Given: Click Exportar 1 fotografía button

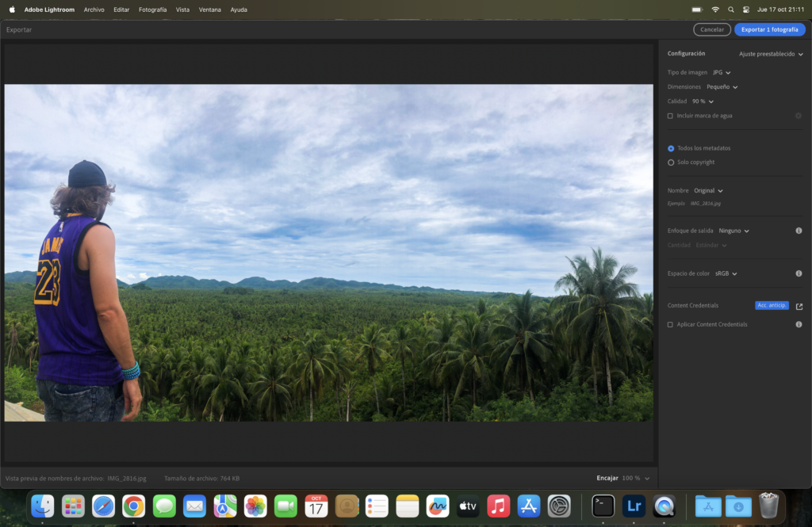Looking at the screenshot, I should (x=769, y=29).
